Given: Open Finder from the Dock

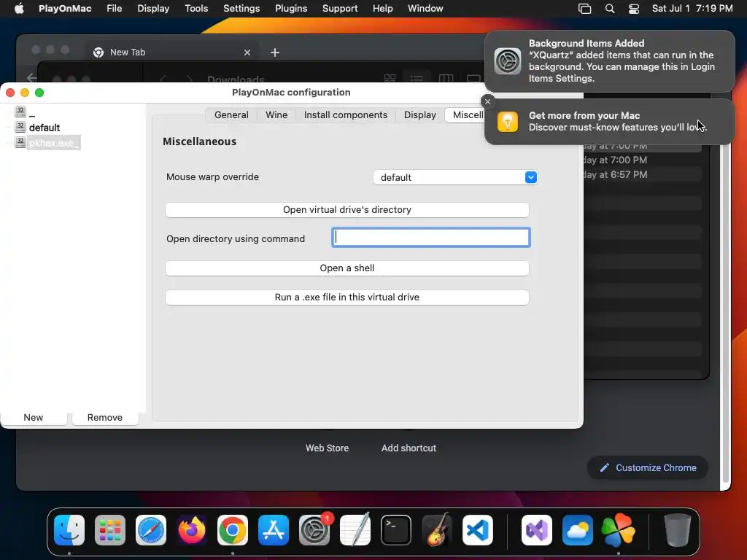Looking at the screenshot, I should (x=69, y=530).
